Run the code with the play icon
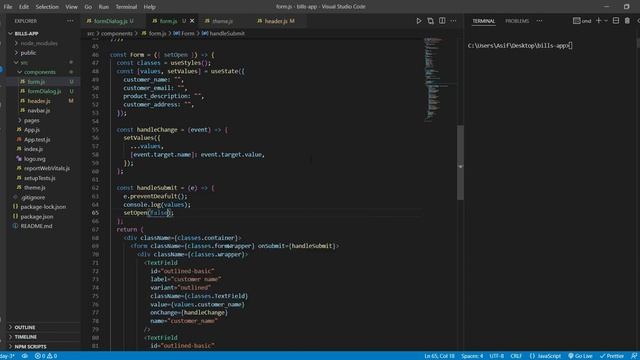Screen dimensions: 640x360 (x=419, y=21)
